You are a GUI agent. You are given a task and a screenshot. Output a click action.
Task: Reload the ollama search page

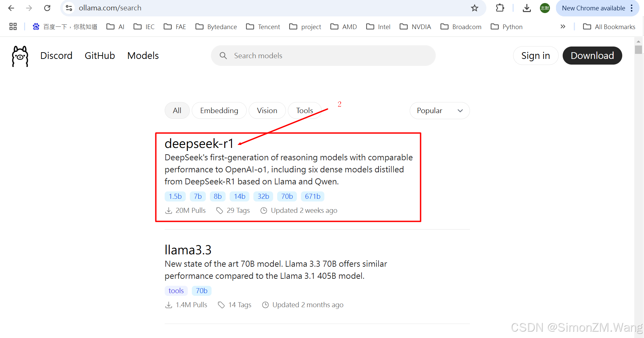[47, 8]
